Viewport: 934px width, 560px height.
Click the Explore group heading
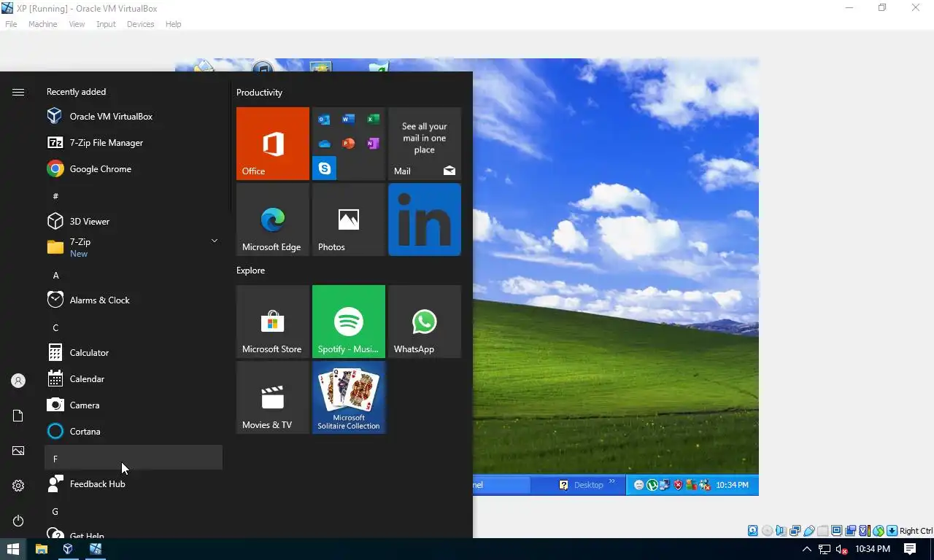250,271
